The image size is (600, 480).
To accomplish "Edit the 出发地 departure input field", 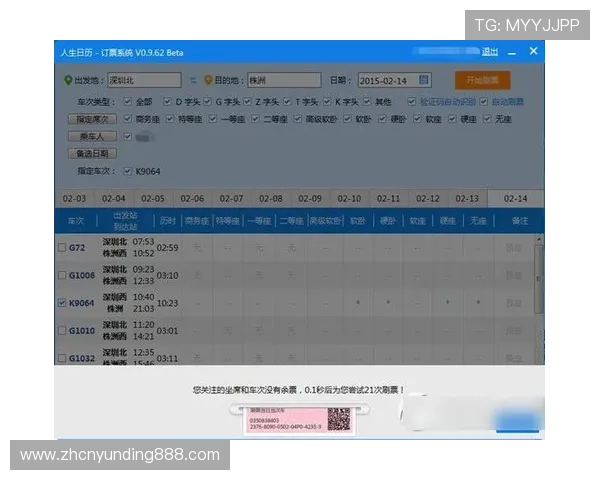I will click(x=144, y=80).
